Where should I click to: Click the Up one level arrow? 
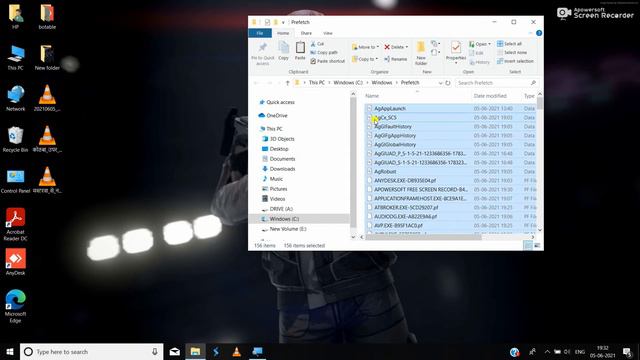[287, 83]
